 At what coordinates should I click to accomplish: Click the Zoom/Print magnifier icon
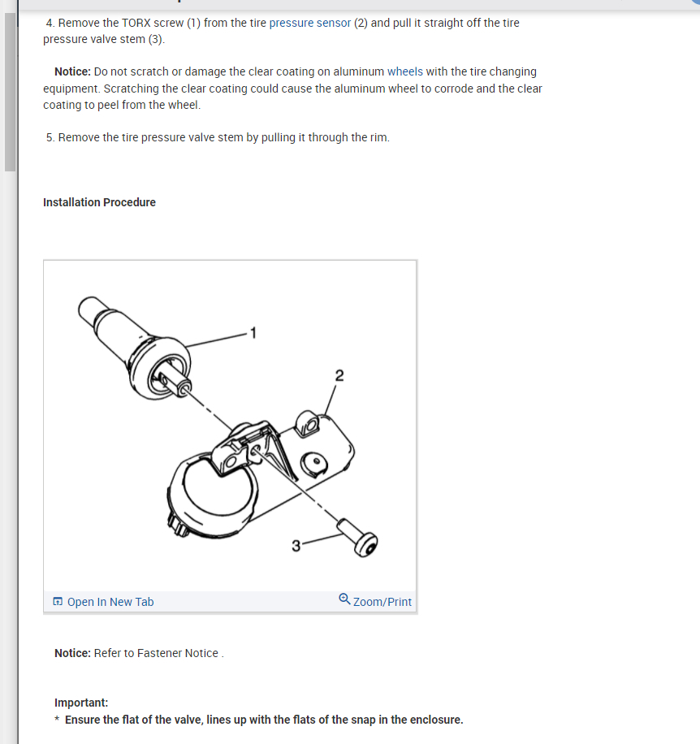click(344, 599)
